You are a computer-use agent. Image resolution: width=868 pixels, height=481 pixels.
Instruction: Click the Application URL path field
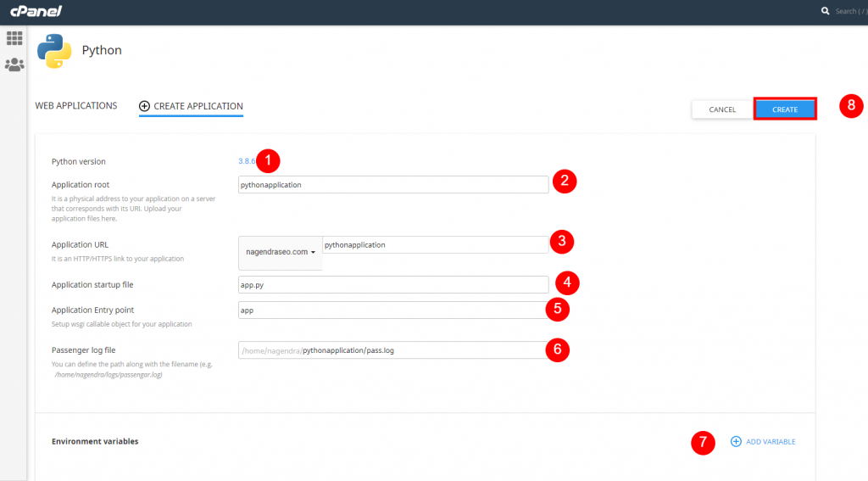[435, 245]
